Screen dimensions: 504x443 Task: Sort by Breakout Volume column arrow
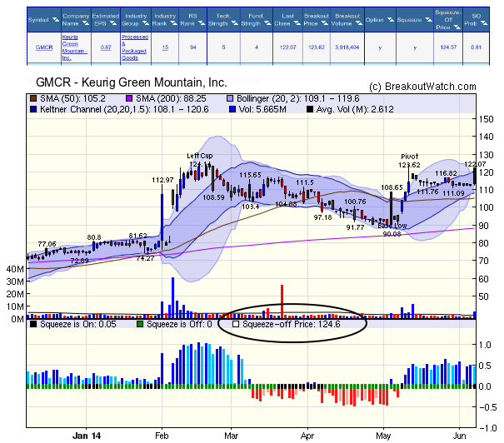pos(358,23)
